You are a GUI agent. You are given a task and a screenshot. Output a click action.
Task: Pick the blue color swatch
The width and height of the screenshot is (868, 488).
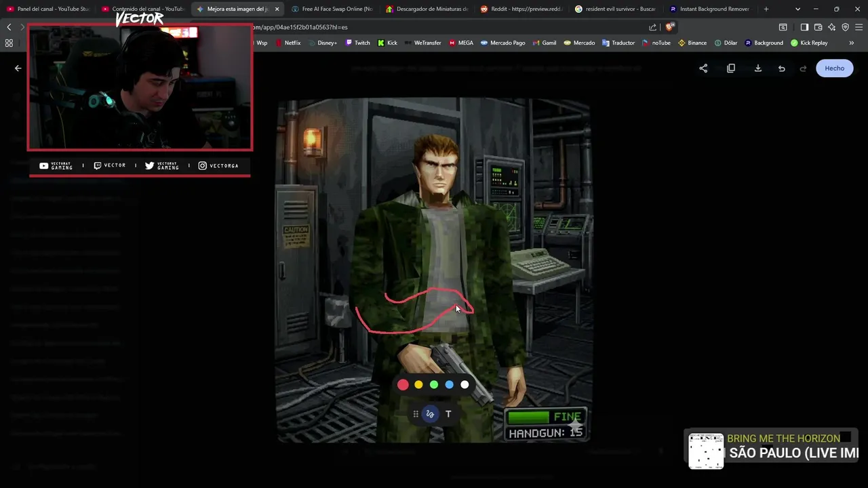pos(449,385)
